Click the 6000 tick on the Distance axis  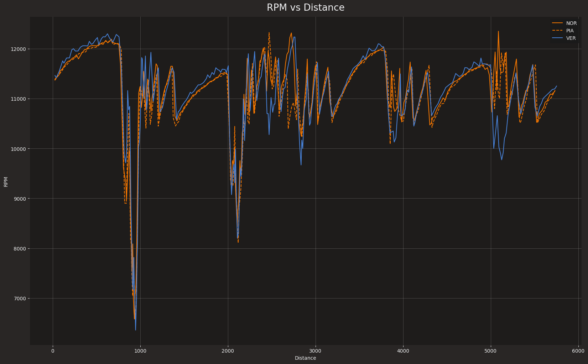(x=578, y=350)
